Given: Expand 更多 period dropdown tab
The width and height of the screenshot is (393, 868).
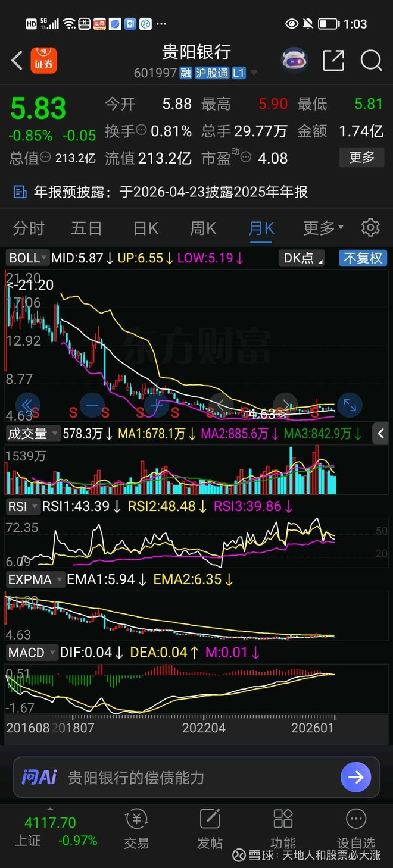Looking at the screenshot, I should click(323, 227).
